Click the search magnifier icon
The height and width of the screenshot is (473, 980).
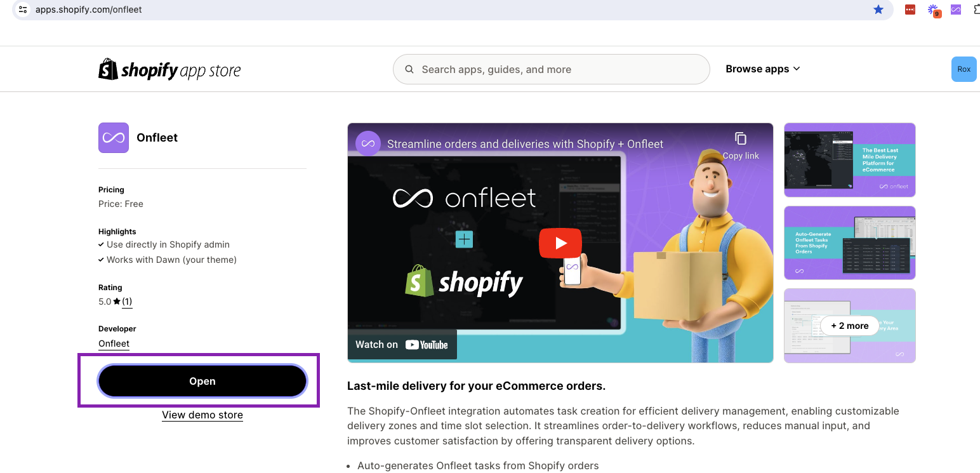(409, 69)
